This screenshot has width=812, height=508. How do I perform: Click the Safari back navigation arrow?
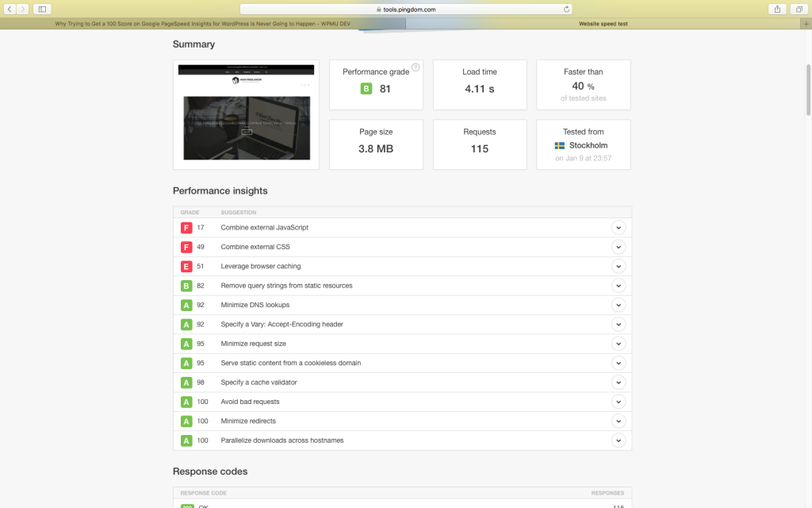pyautogui.click(x=10, y=9)
